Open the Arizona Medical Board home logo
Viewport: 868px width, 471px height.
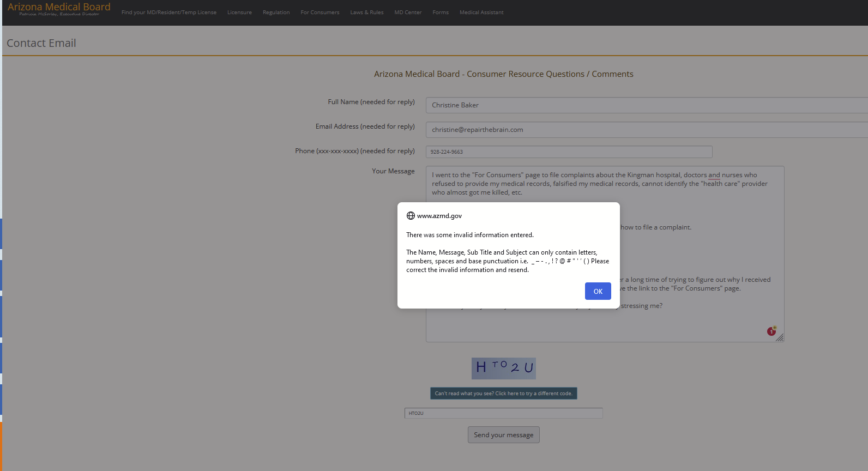[59, 8]
